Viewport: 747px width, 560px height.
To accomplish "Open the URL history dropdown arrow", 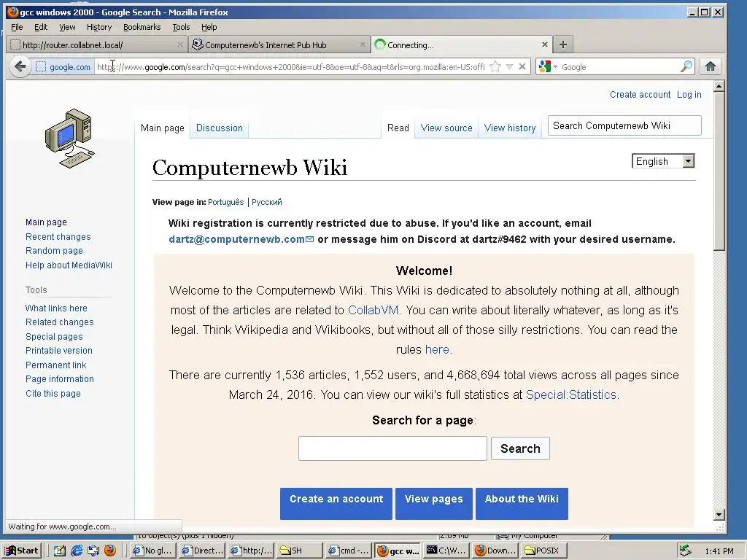I will pyautogui.click(x=509, y=66).
